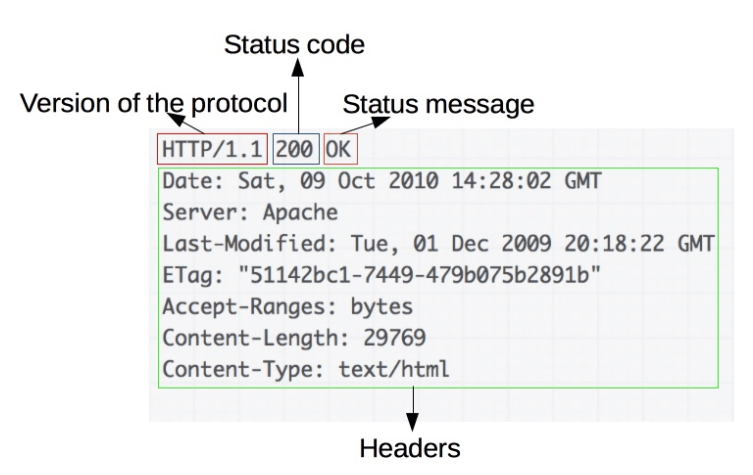Select the 200 status code box
753x475 pixels.
tap(295, 150)
